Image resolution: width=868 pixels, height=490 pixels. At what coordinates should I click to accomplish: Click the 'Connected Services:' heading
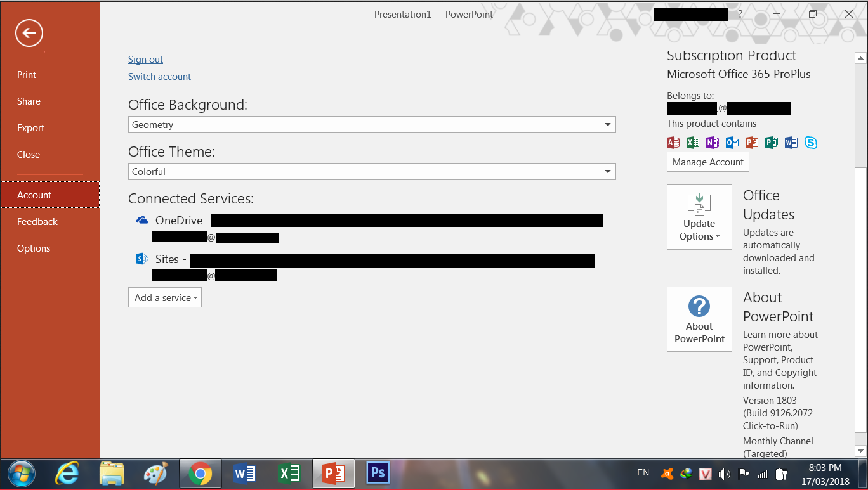(x=191, y=199)
